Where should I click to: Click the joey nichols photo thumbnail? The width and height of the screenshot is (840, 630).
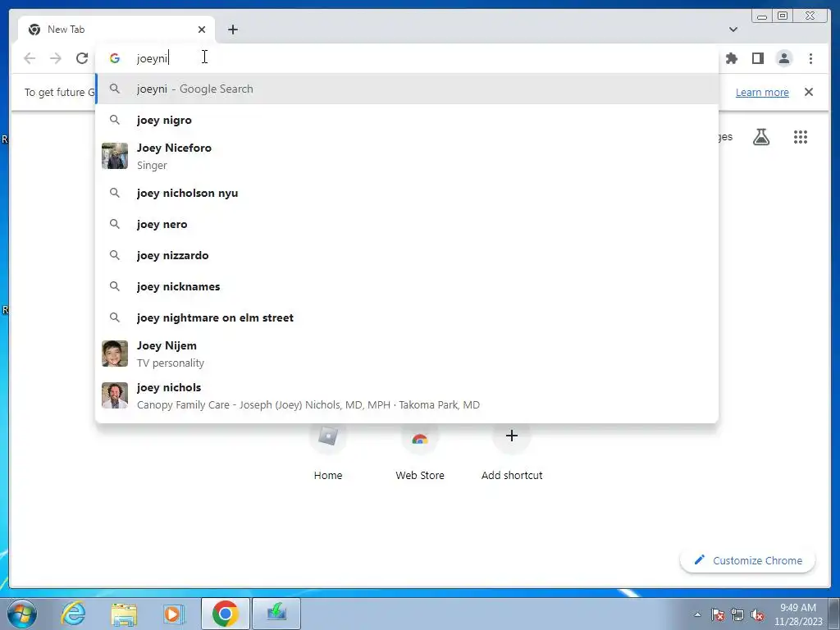115,395
